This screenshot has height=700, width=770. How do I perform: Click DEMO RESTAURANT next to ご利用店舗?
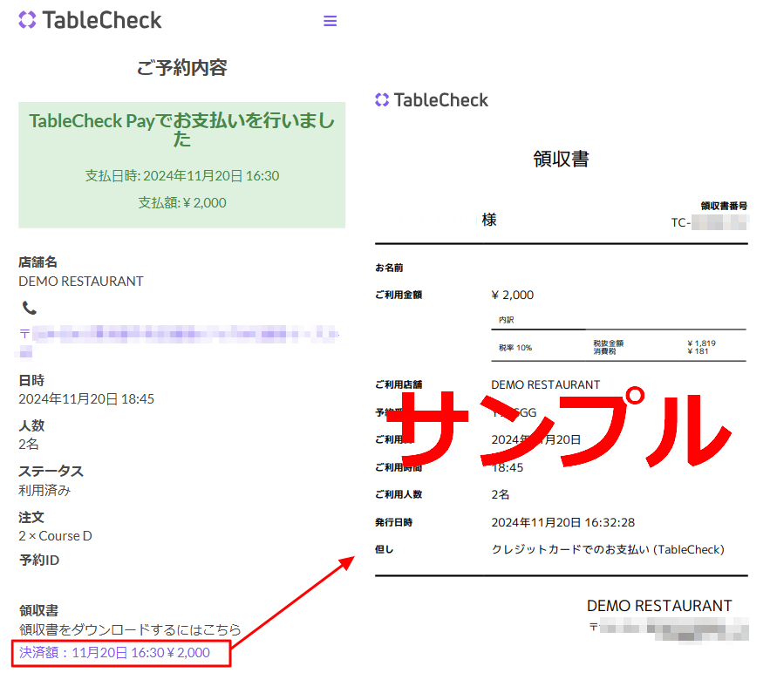[546, 384]
